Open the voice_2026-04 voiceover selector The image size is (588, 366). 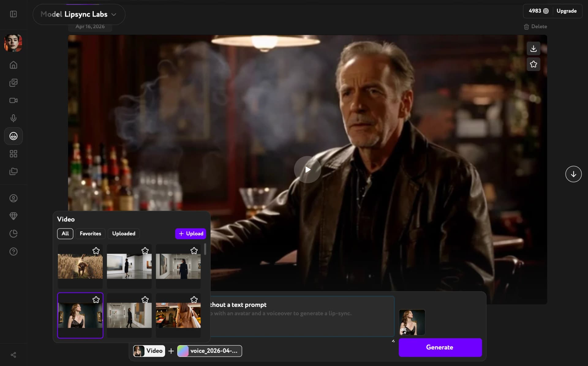pyautogui.click(x=209, y=351)
